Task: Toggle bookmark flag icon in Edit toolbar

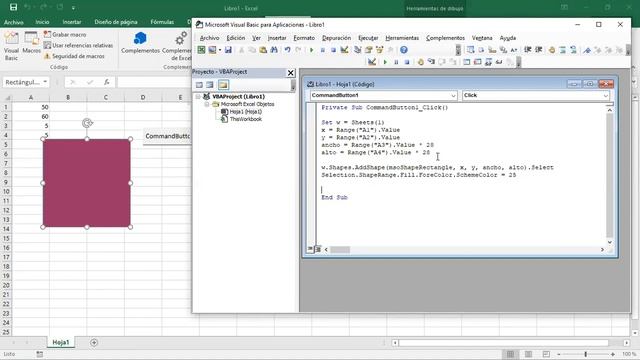Action: coord(587,50)
